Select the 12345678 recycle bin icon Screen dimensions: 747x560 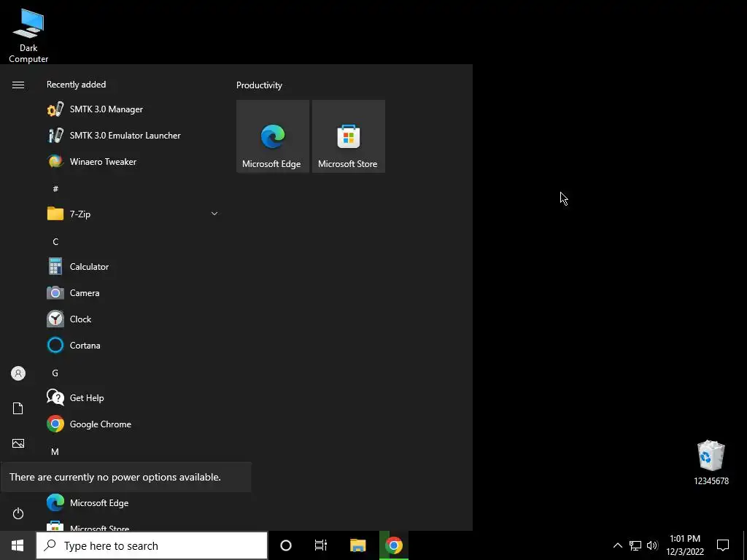(711, 463)
